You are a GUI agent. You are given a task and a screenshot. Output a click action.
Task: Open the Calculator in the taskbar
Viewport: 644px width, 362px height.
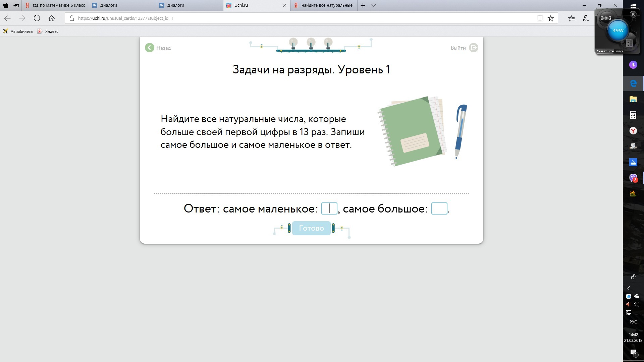(633, 115)
